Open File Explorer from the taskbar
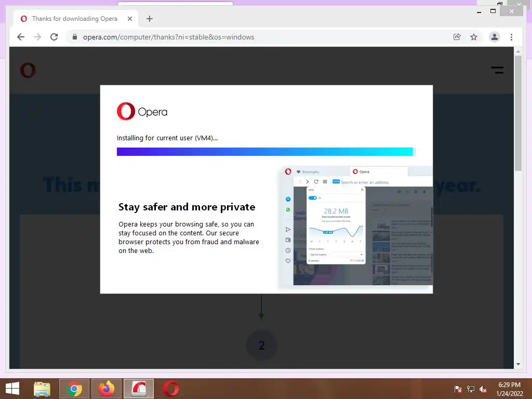Screen dimensions: 532x399 [42, 389]
